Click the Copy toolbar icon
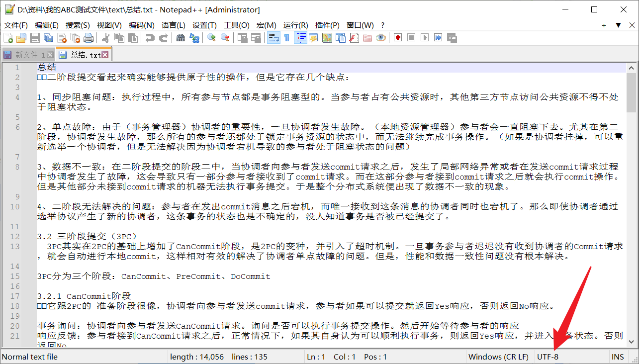Image resolution: width=639 pixels, height=364 pixels. (x=119, y=38)
